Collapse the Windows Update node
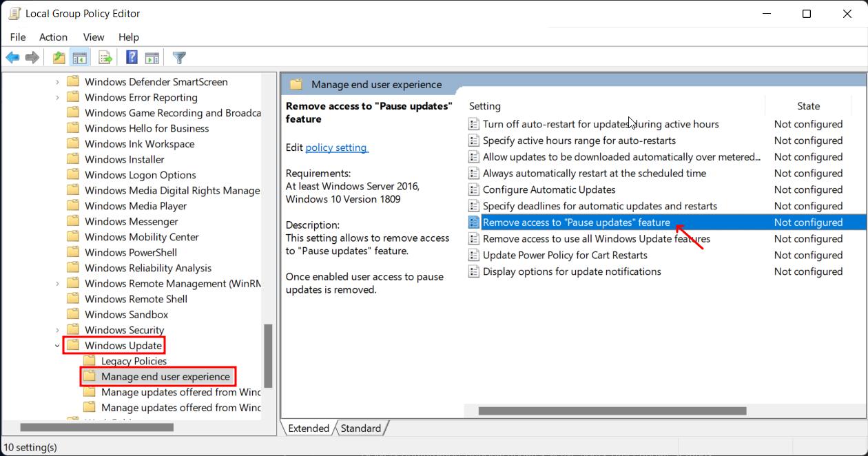The image size is (868, 456). click(x=57, y=345)
